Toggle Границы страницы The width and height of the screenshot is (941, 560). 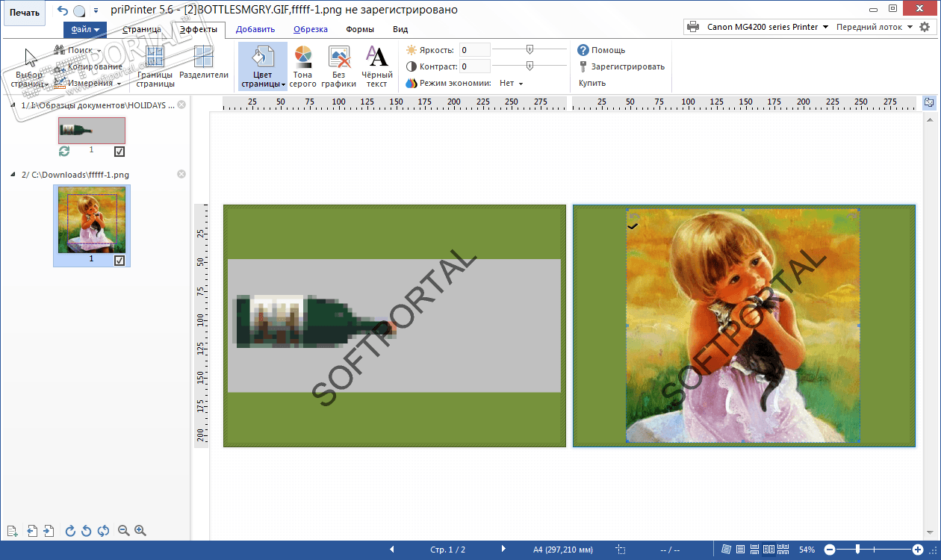pos(155,67)
